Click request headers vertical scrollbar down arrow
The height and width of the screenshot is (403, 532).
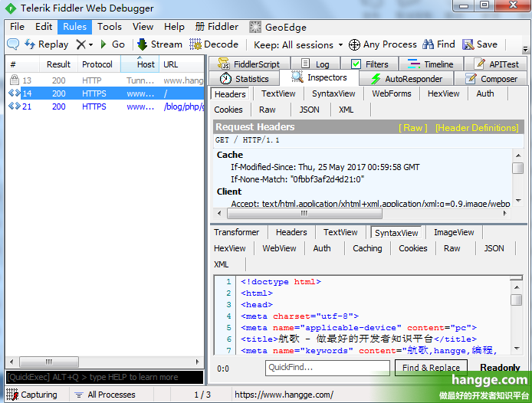pos(518,201)
